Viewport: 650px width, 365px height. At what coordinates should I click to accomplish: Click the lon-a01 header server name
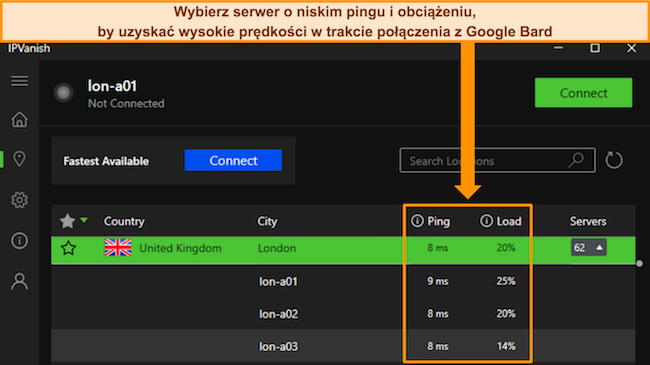(112, 86)
